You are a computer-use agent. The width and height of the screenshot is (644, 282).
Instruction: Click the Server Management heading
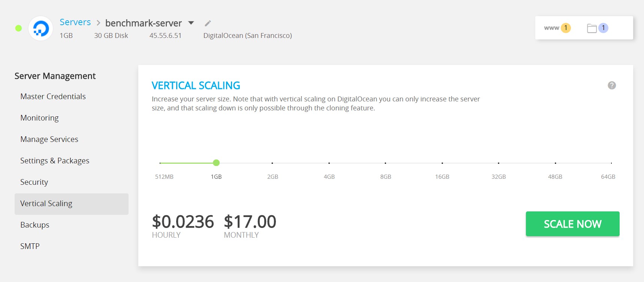(55, 76)
